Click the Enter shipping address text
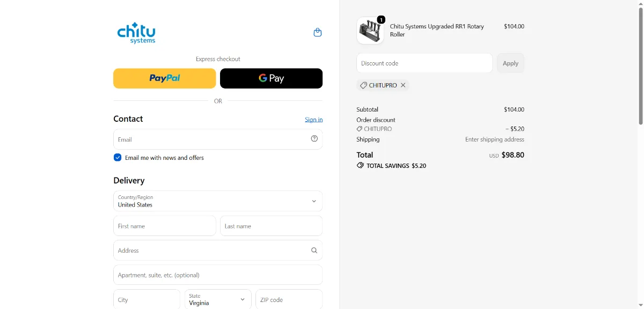Screen dimensions: 644x309 pos(495,139)
